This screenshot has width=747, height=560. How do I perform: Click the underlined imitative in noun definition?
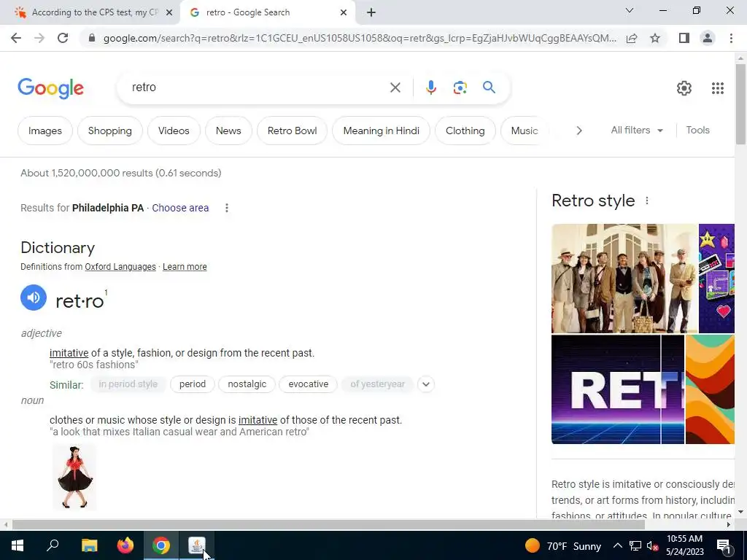[x=258, y=420]
